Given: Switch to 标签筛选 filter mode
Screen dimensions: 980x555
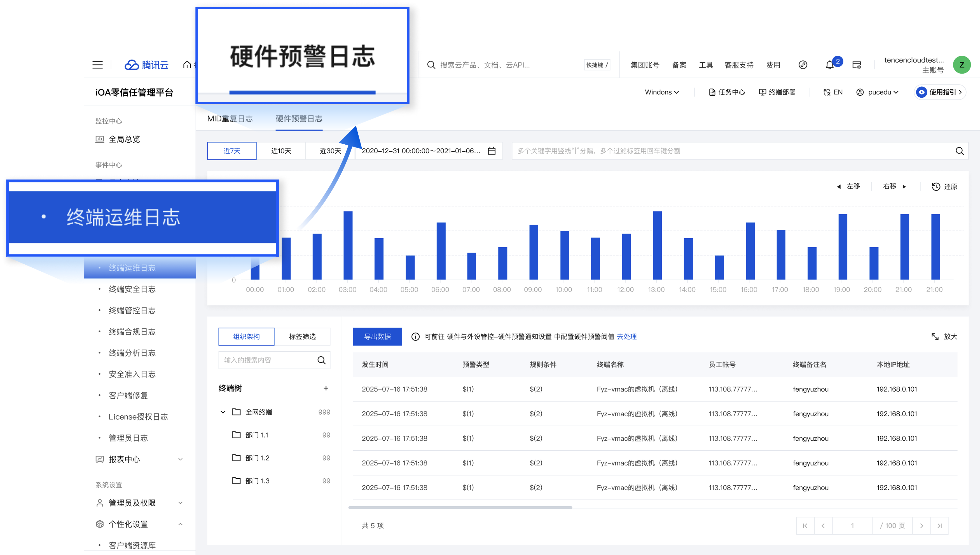Looking at the screenshot, I should 302,337.
